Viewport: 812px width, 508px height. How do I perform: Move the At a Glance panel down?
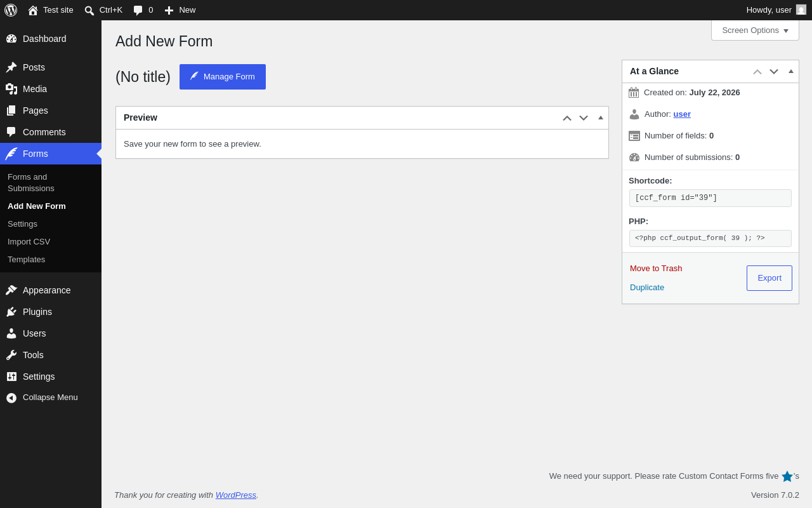(x=774, y=72)
